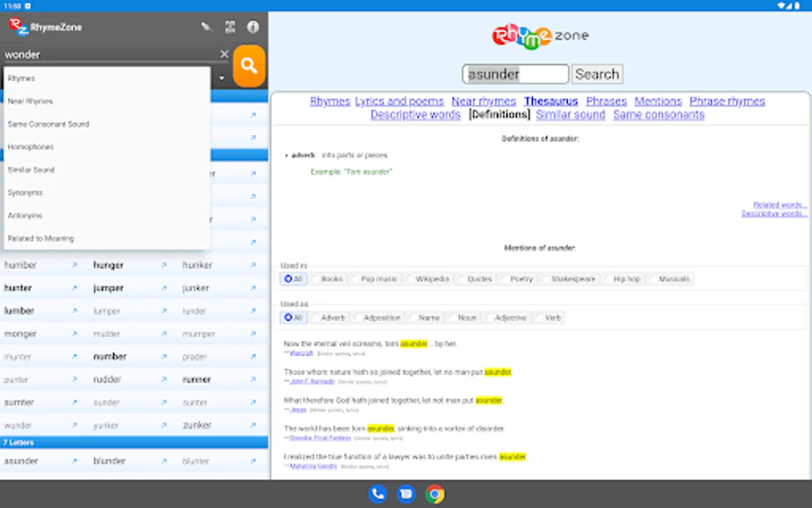Tap the orange magnifier search button
This screenshot has height=508, width=812.
pyautogui.click(x=249, y=66)
